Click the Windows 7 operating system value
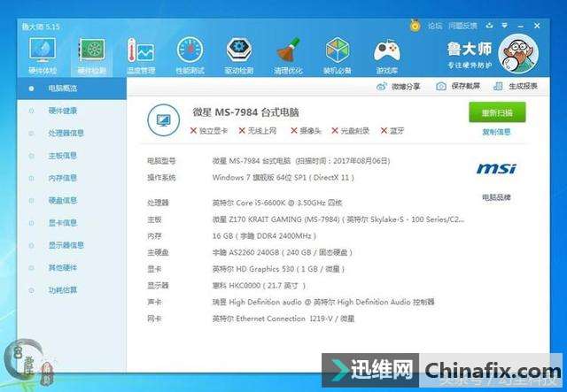The height and width of the screenshot is (392, 567). click(283, 178)
